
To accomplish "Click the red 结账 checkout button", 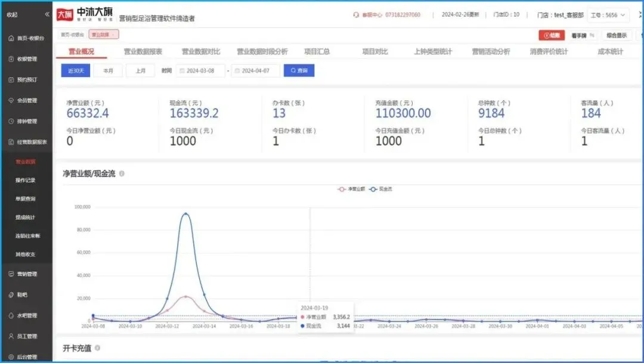I will point(552,35).
